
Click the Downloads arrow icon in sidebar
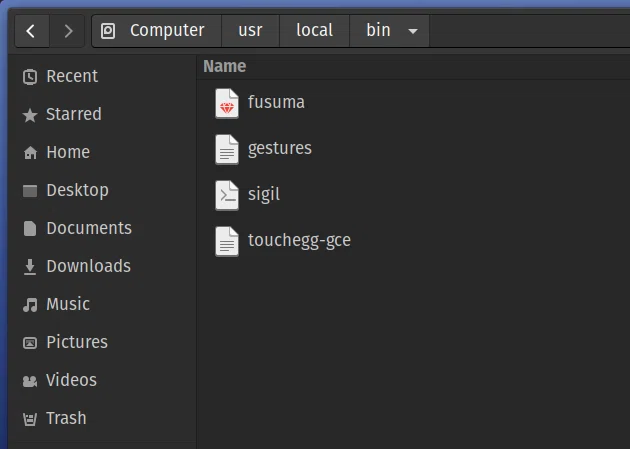coord(30,267)
